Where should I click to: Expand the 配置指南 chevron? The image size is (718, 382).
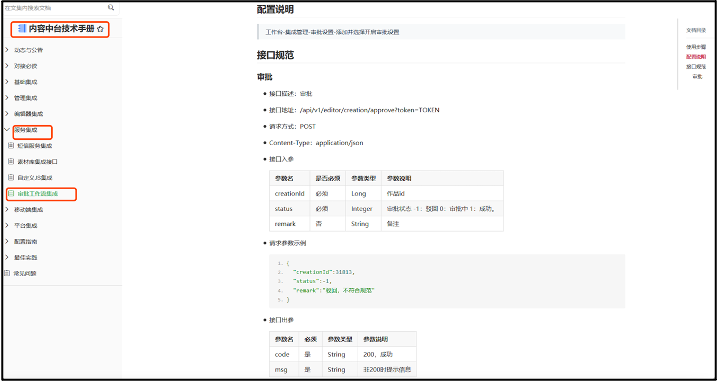(x=6, y=241)
